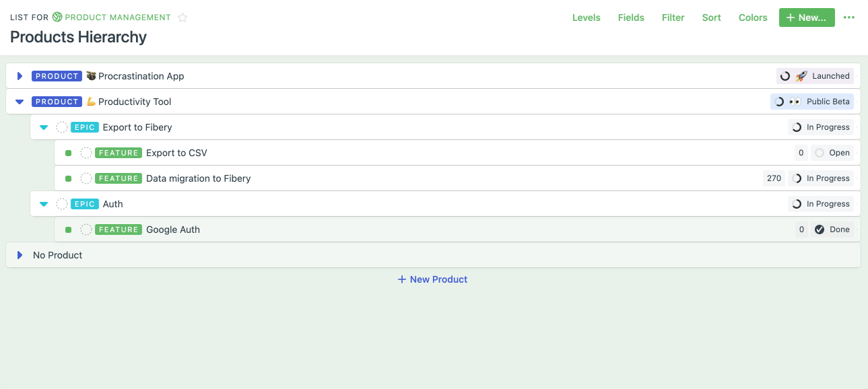Toggle the star to favorite Products Hierarchy
Image resolution: width=868 pixels, height=389 pixels.
(x=182, y=18)
